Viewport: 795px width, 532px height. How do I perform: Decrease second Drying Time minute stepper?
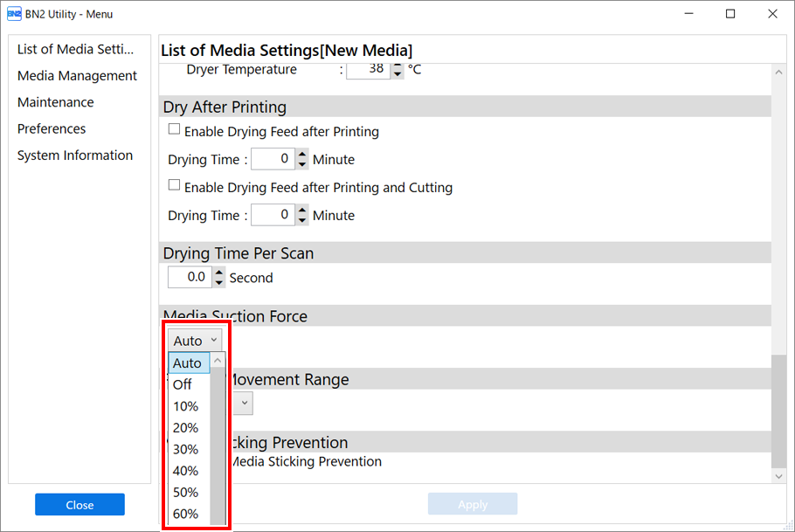pyautogui.click(x=302, y=220)
